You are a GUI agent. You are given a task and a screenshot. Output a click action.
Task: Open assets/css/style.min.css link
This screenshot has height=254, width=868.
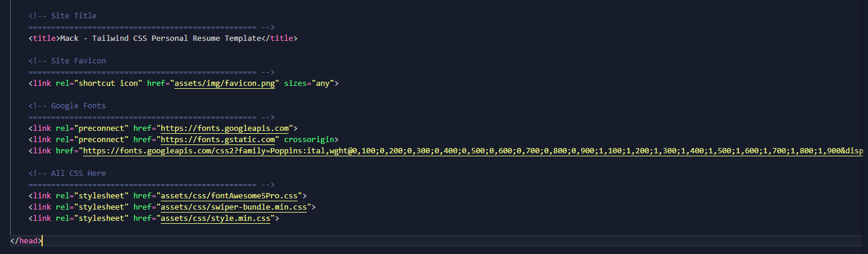click(216, 218)
